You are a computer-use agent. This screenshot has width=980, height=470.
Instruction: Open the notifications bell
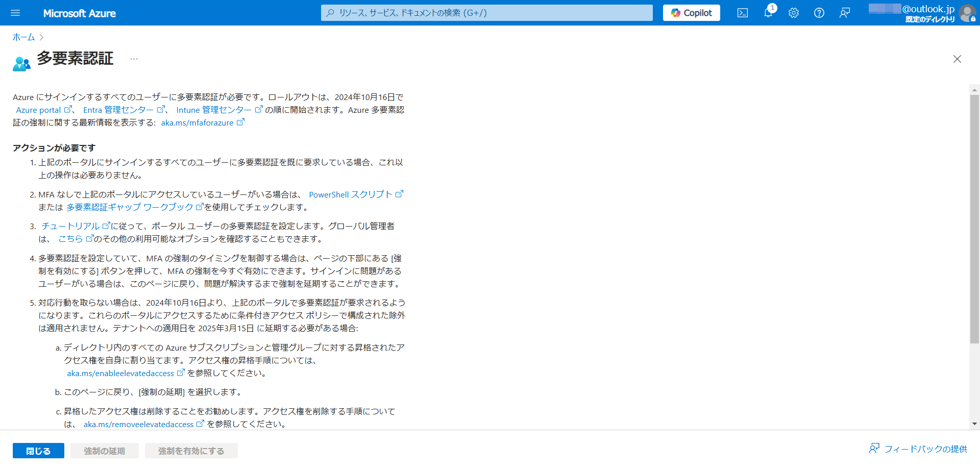tap(768, 13)
